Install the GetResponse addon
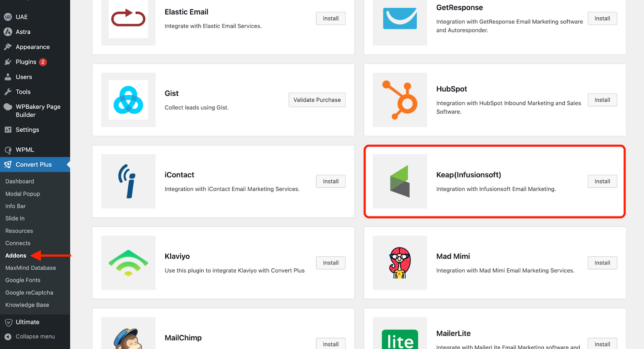This screenshot has height=349, width=644. [602, 19]
